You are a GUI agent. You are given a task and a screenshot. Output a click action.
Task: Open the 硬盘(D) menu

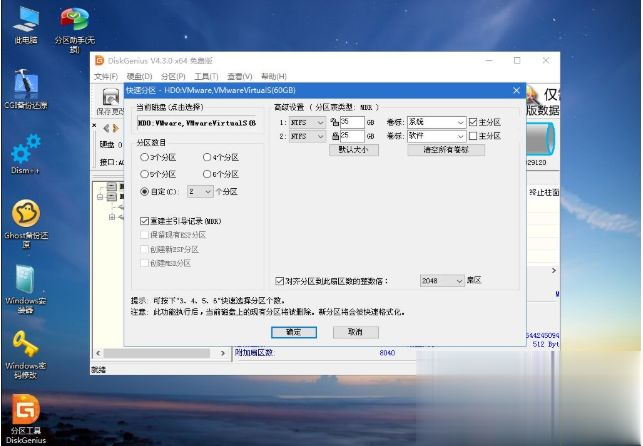pos(139,77)
